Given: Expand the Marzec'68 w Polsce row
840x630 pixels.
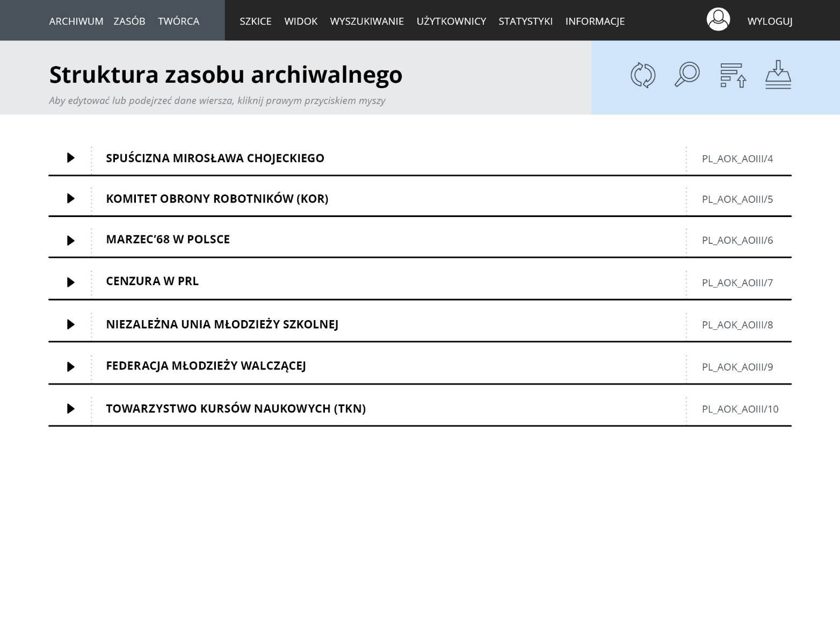Looking at the screenshot, I should (x=71, y=241).
